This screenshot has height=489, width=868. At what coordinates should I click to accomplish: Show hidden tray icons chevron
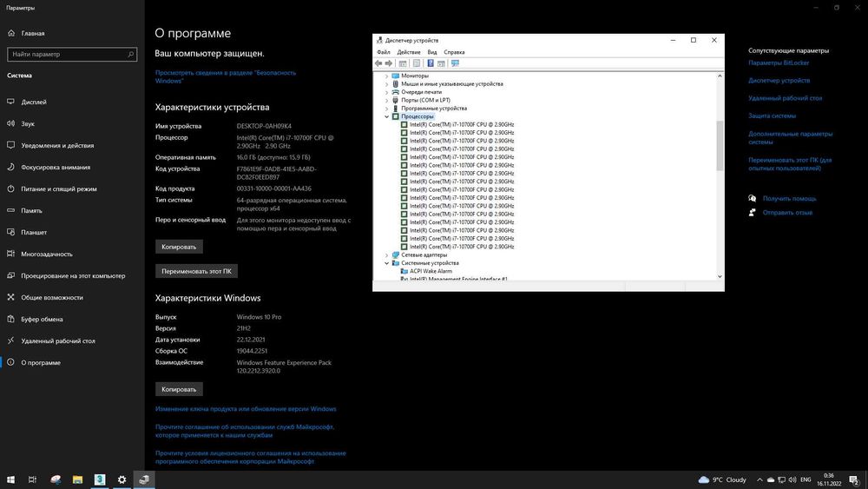(759, 479)
